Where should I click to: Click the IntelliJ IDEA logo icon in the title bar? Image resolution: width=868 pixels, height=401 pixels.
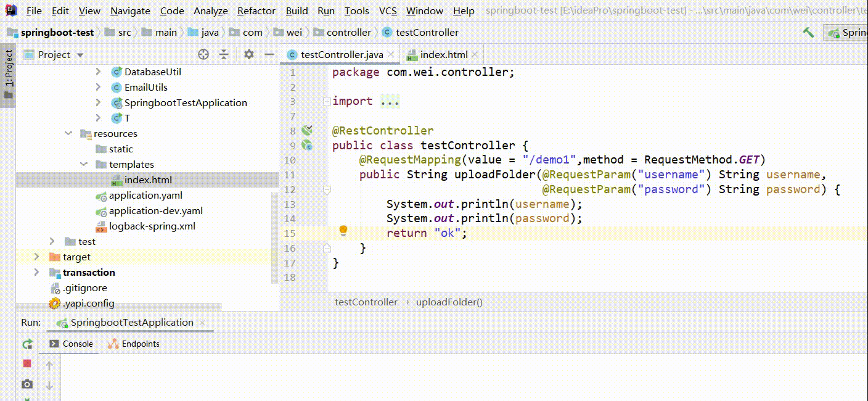(10, 10)
